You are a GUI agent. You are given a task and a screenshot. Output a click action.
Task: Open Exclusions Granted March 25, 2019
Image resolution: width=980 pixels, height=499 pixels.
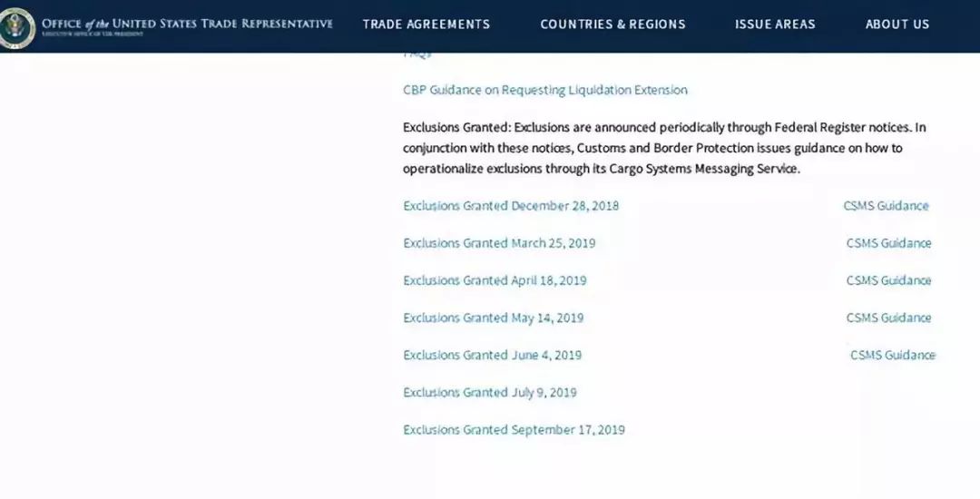(x=499, y=243)
